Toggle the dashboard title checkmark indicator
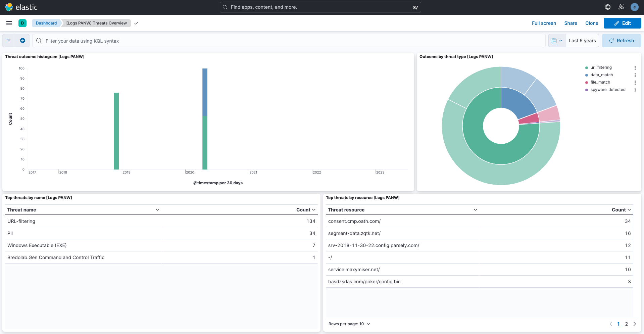Viewport: 644px width, 334px height. coord(136,23)
